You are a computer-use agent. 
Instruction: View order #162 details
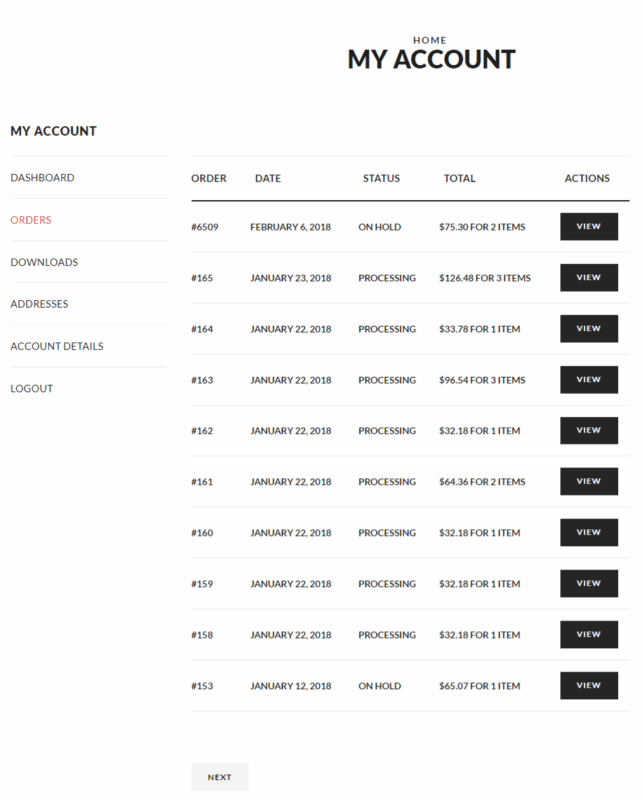(x=589, y=430)
